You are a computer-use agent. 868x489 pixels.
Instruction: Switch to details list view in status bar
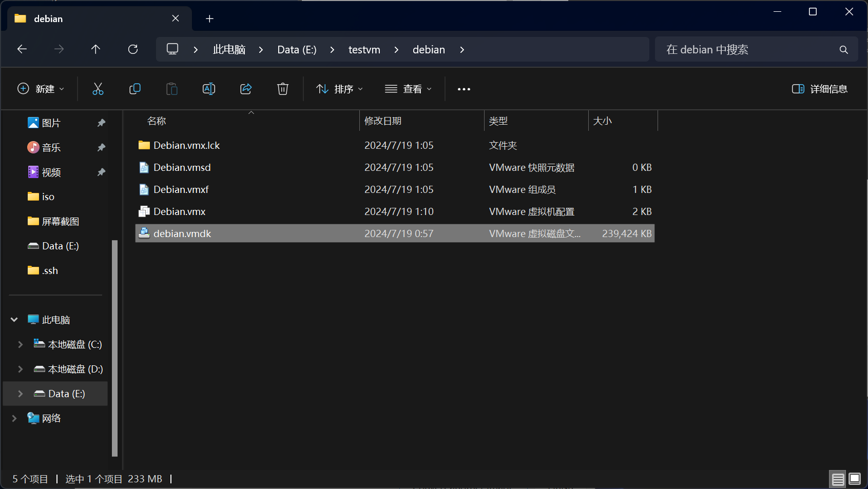pyautogui.click(x=838, y=479)
